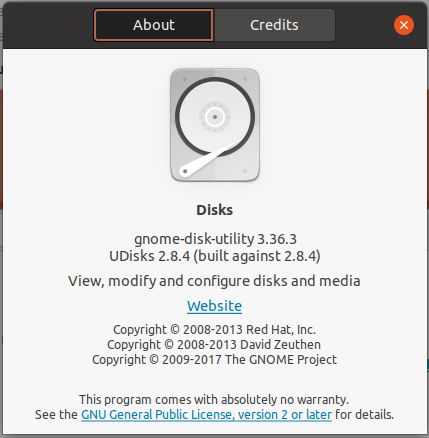Open the Website link
Viewport: 429px width, 438px height.
pos(214,306)
